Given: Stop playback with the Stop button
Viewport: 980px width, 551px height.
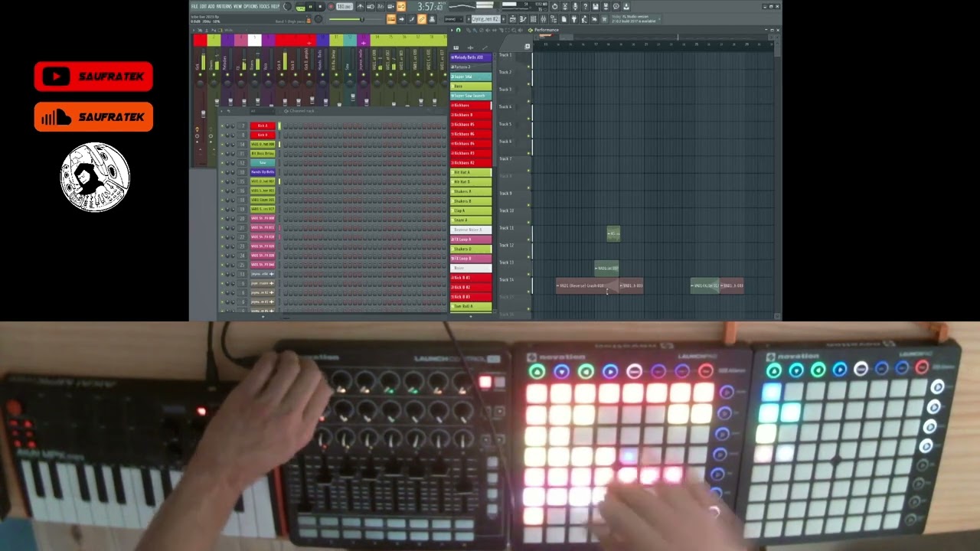Looking at the screenshot, I should (x=320, y=7).
